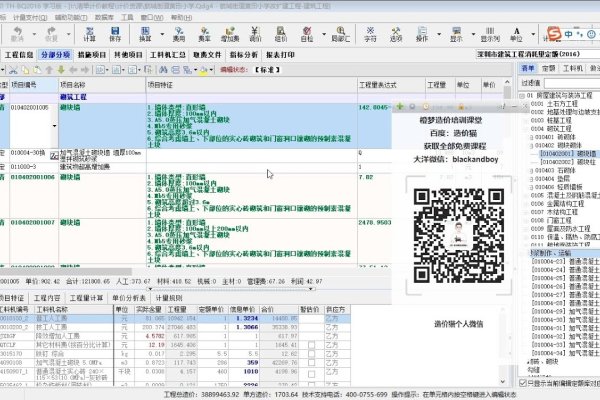Click the 局部汇 toolbar icon
The width and height of the screenshot is (600, 400).
(x=341, y=34)
